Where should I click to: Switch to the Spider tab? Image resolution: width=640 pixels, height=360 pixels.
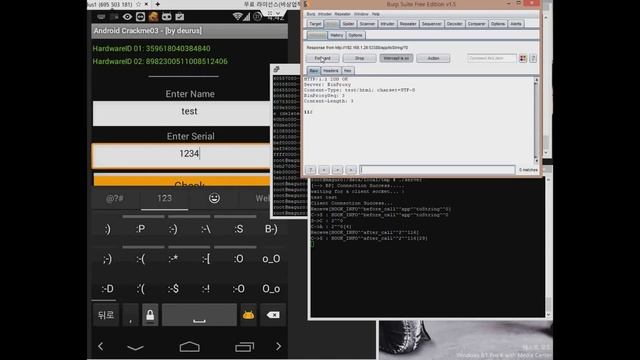coord(348,24)
